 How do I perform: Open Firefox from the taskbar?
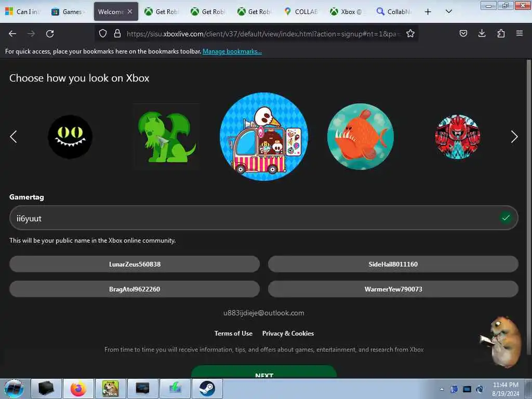78,389
